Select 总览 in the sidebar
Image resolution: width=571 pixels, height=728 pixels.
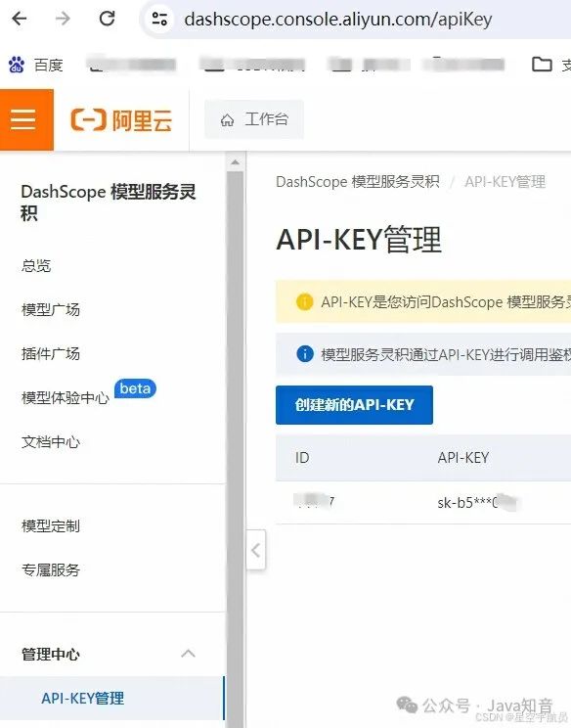[x=36, y=265]
